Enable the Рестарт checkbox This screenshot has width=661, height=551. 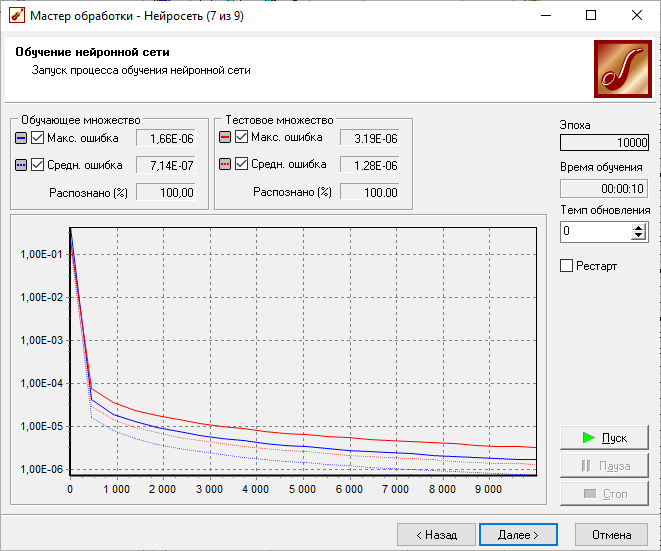point(567,266)
